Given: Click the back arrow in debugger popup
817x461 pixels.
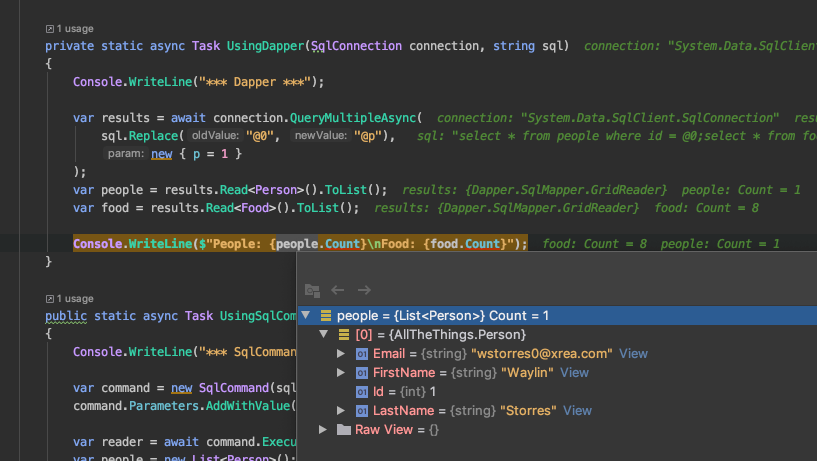Looking at the screenshot, I should coord(338,290).
